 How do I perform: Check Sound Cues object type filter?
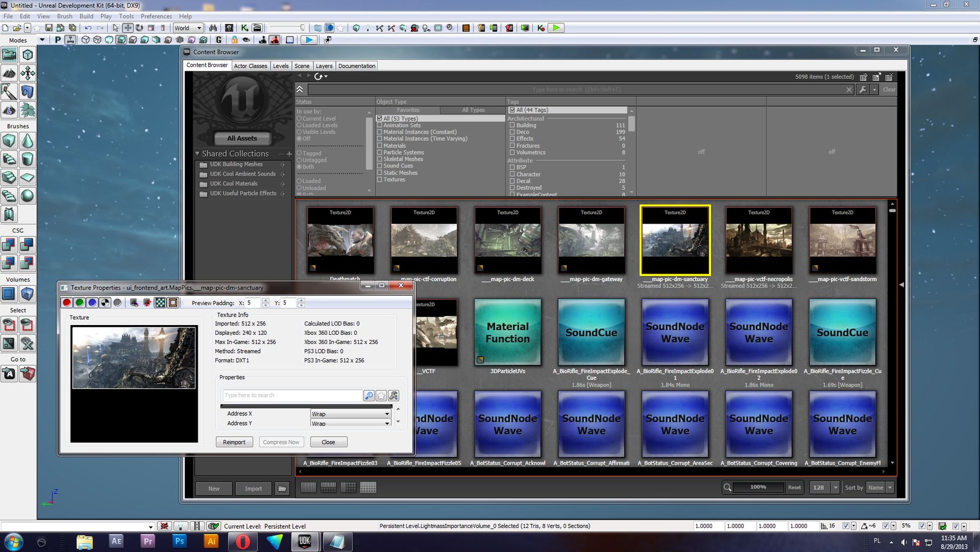tap(379, 166)
